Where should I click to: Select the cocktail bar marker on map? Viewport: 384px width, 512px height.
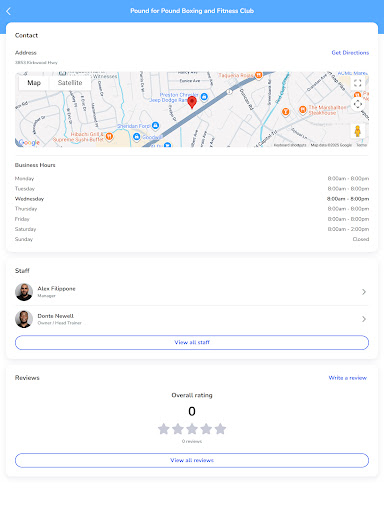pos(286,112)
